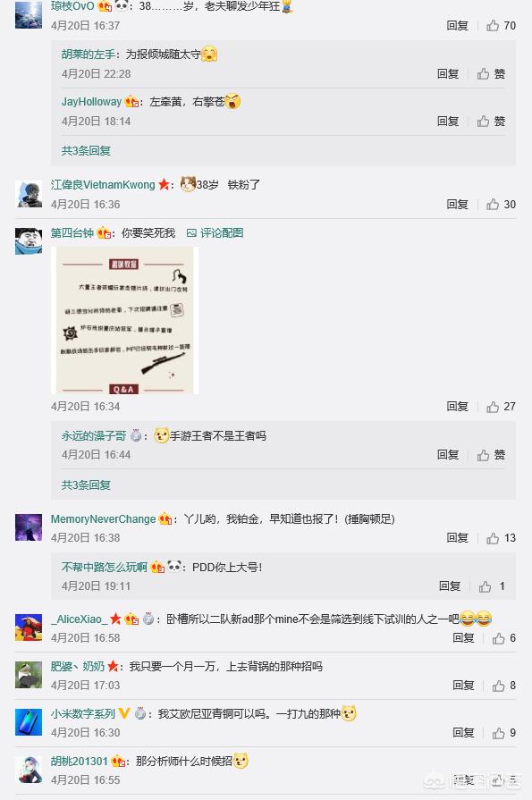Reply to 胡桃201301's comment
Image resolution: width=532 pixels, height=800 pixels.
coord(463,779)
